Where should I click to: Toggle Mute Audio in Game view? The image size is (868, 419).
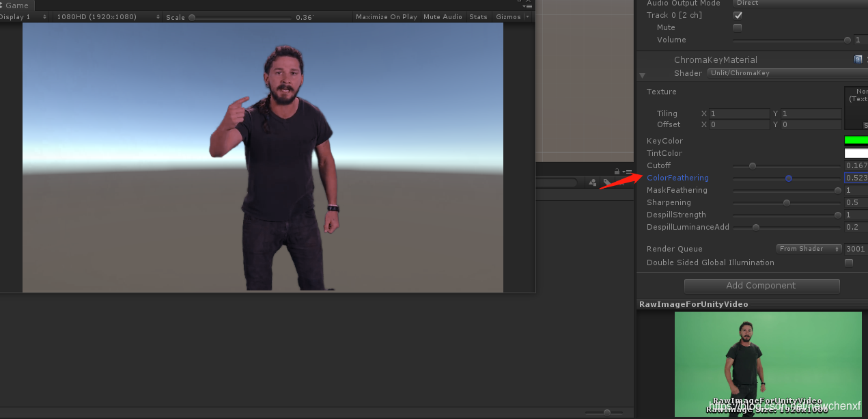coord(443,16)
